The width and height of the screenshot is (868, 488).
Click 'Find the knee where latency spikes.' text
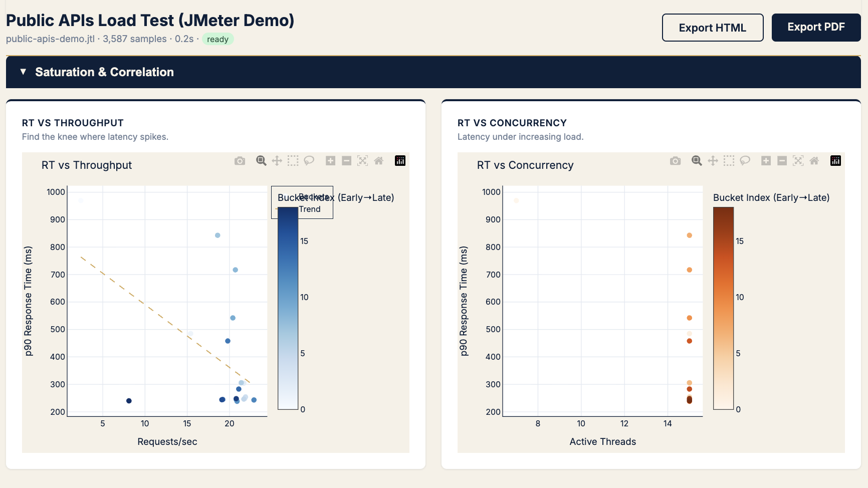95,137
